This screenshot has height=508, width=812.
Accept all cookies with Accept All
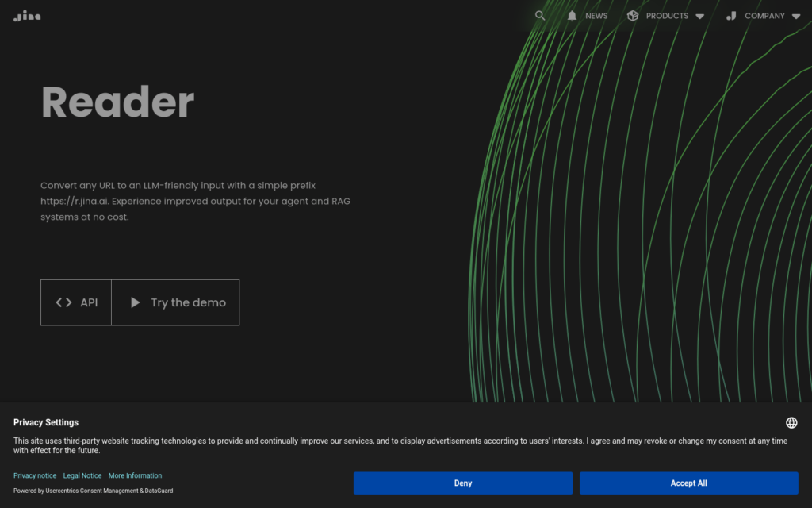click(x=688, y=483)
